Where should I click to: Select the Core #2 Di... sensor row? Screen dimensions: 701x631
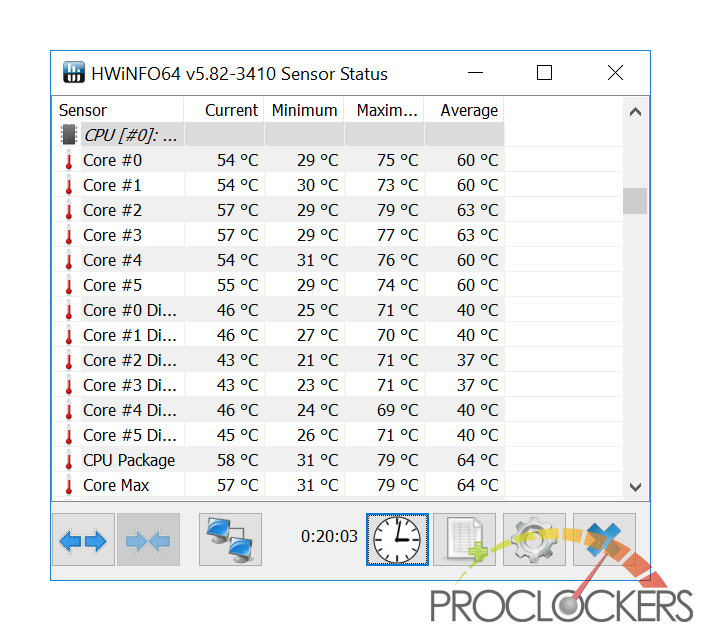pos(279,360)
